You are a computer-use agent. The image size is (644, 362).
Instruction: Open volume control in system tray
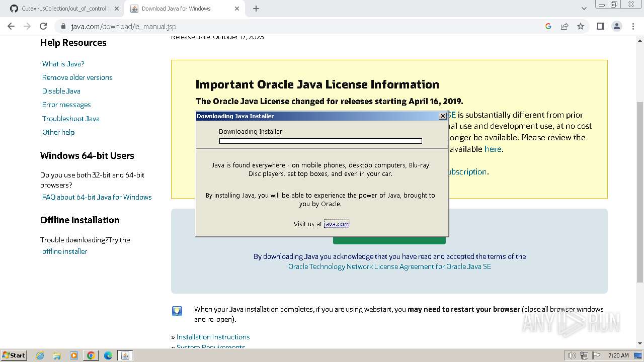pos(572,355)
